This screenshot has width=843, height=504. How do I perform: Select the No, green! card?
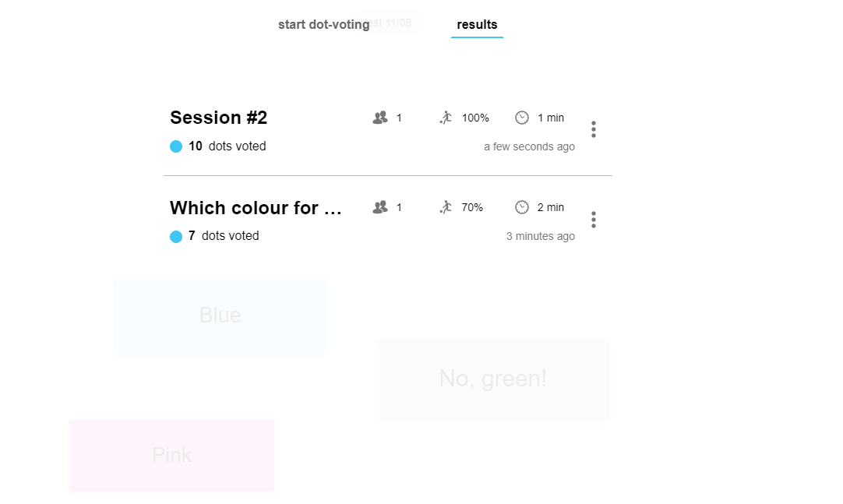pos(492,379)
